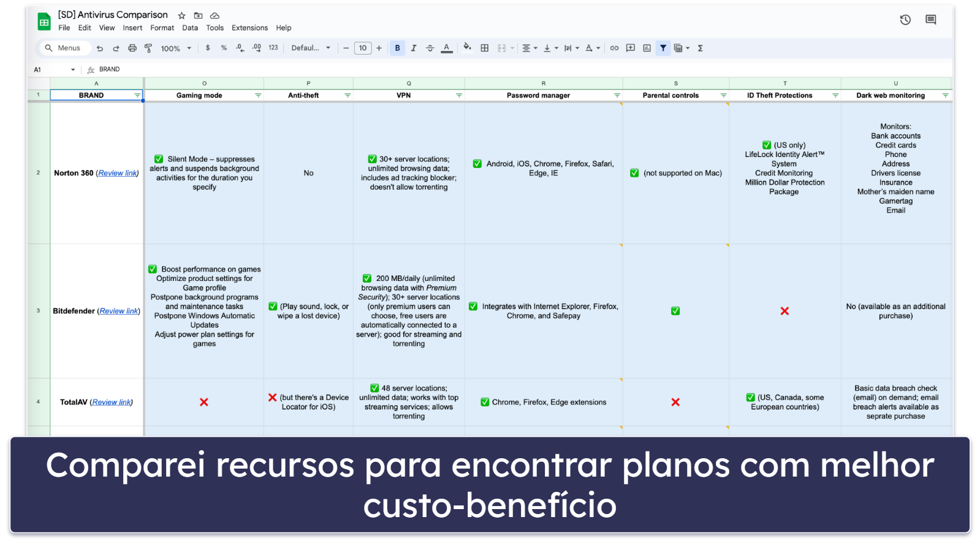Open Norton 360 Review link

point(118,174)
